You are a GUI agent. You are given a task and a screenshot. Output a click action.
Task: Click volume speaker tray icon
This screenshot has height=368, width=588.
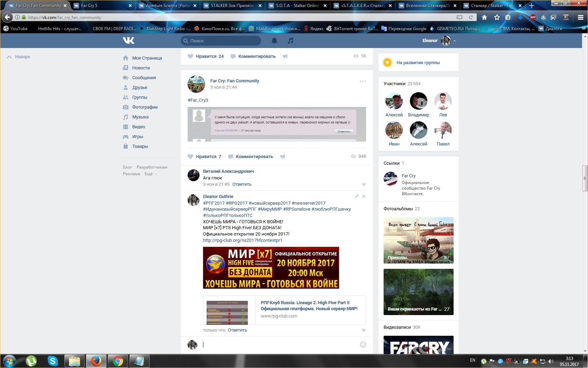551,361
